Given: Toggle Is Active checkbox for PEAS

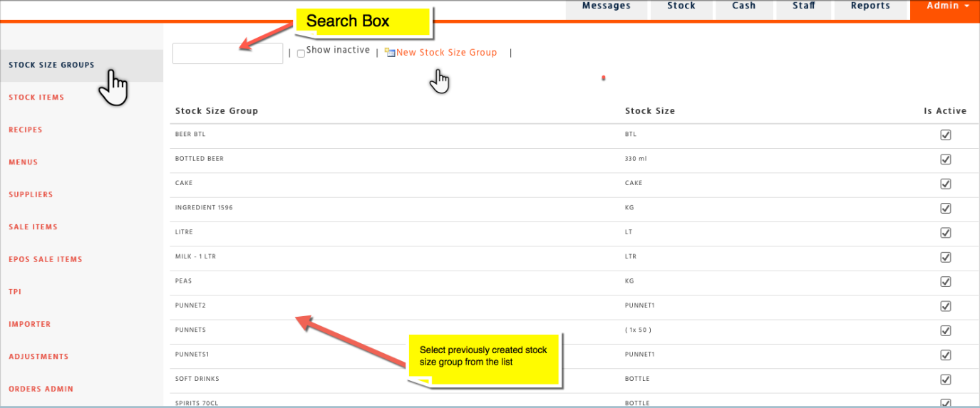Looking at the screenshot, I should point(946,282).
